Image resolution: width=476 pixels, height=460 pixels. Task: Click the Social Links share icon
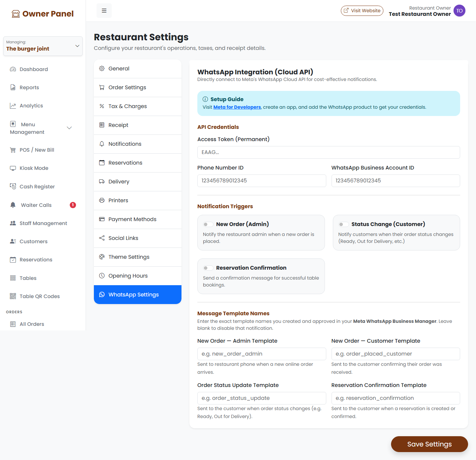pyautogui.click(x=102, y=238)
